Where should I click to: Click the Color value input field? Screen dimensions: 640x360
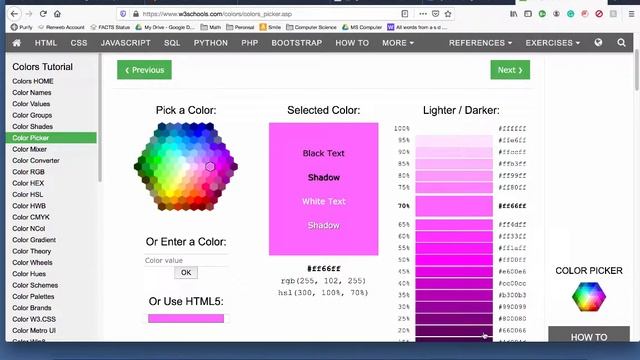click(x=186, y=260)
